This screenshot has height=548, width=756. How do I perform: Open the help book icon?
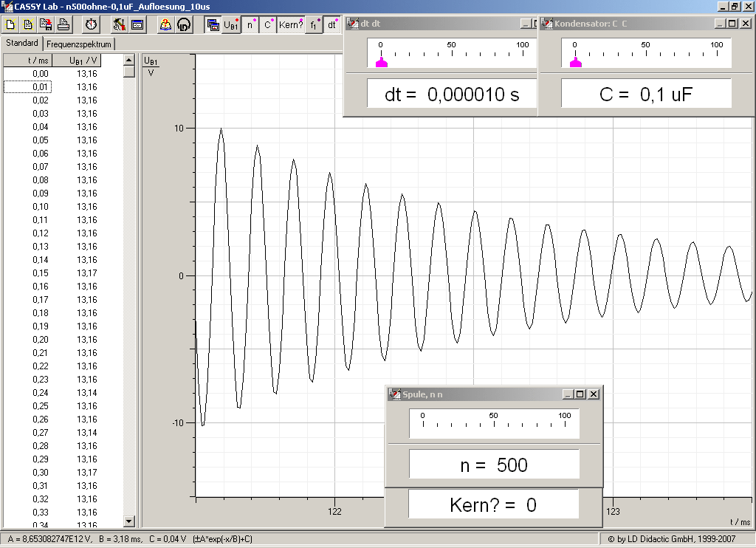click(165, 24)
